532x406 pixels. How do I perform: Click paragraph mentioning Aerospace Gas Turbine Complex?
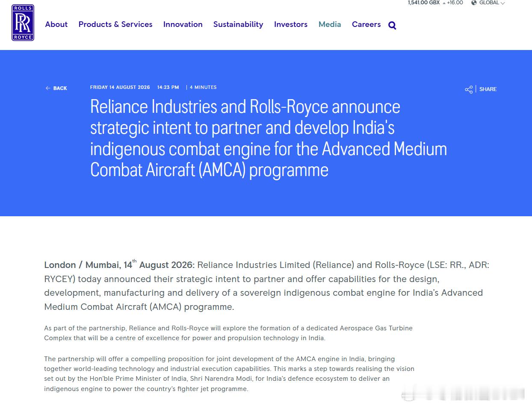pyautogui.click(x=228, y=333)
